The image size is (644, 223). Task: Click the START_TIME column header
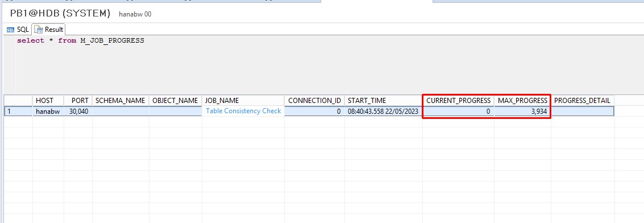tap(383, 101)
